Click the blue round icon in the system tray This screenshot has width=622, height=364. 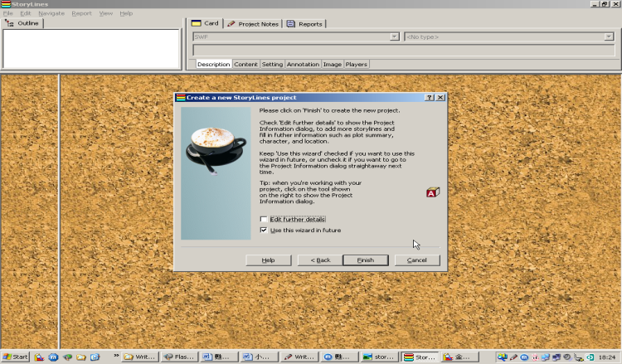click(x=524, y=357)
